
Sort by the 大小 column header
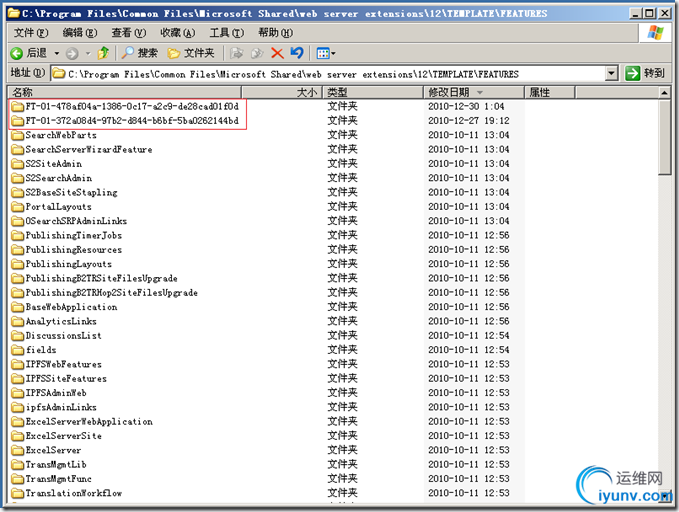click(282, 92)
